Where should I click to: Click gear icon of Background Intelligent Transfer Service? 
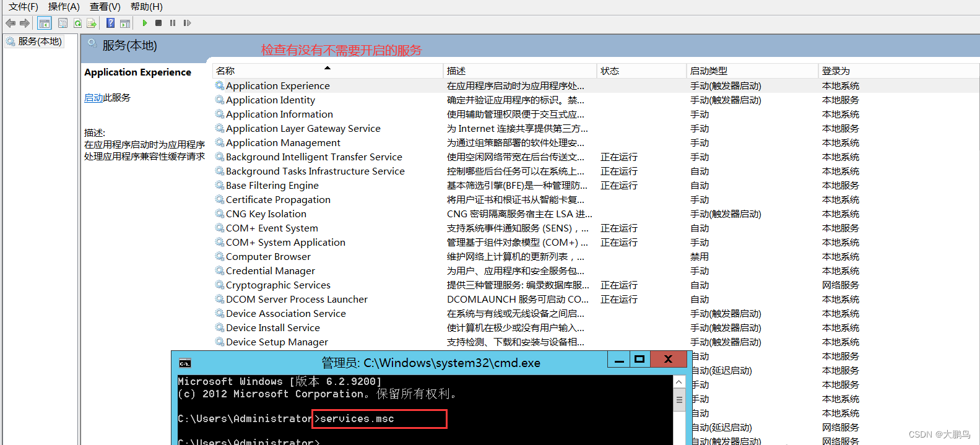tap(220, 157)
